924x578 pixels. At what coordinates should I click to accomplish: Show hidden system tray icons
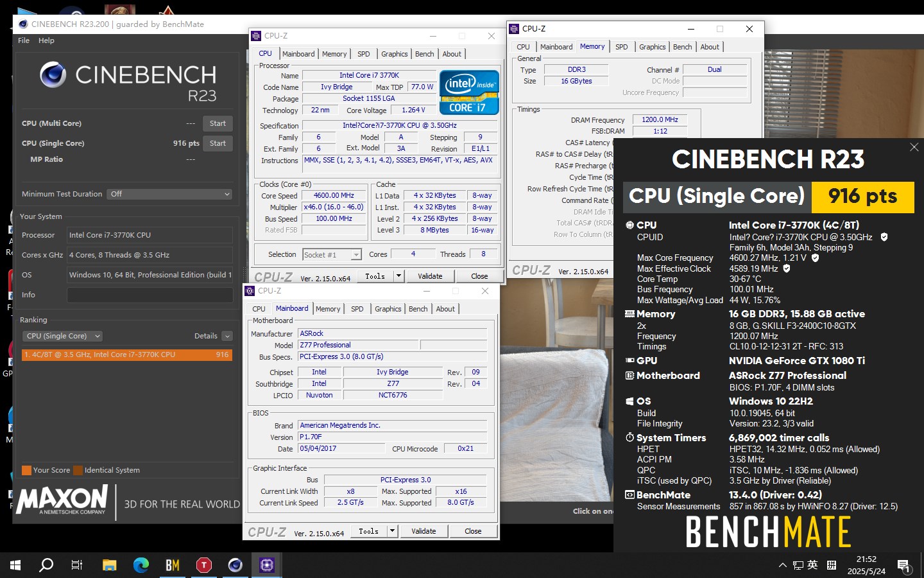point(782,565)
